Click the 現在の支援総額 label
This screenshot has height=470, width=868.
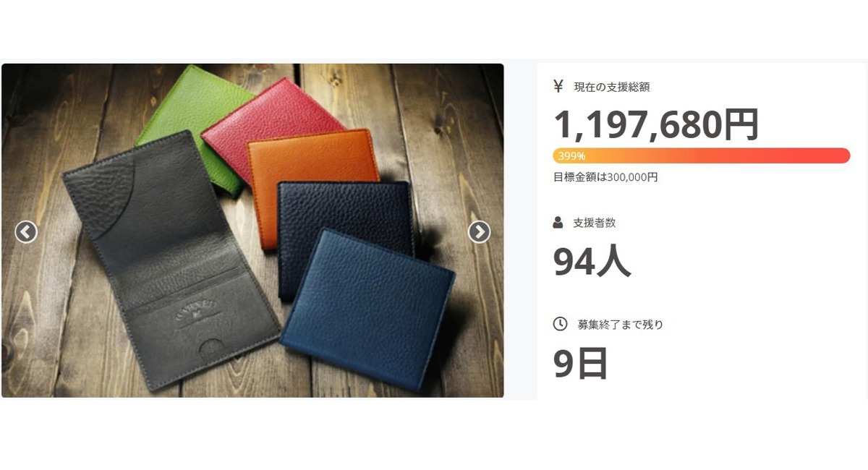pos(611,87)
